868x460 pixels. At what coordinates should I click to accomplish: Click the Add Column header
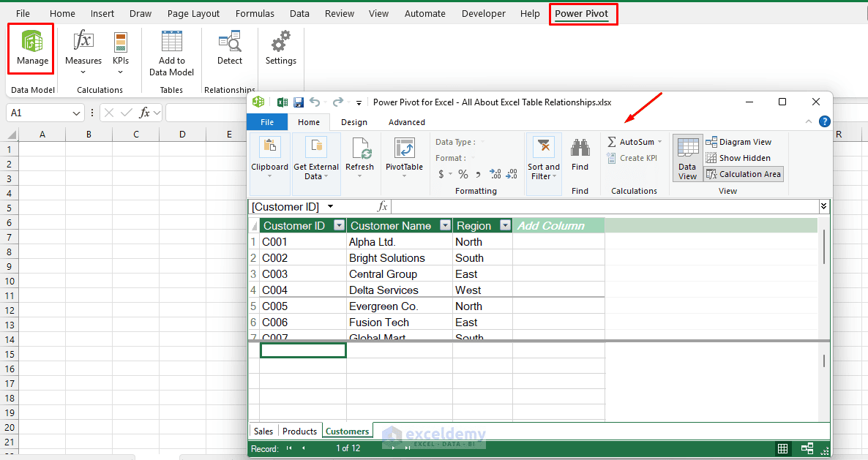[x=558, y=225]
